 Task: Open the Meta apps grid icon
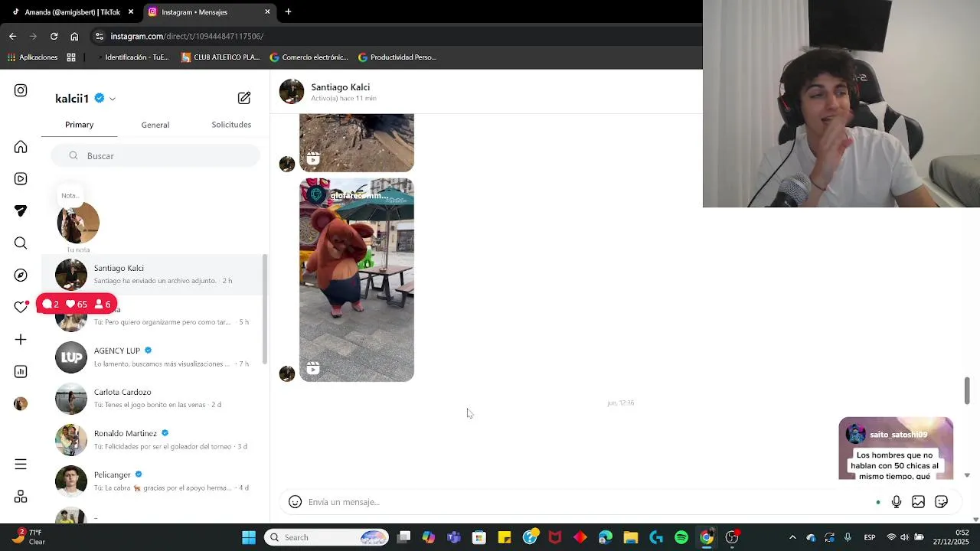(x=21, y=497)
